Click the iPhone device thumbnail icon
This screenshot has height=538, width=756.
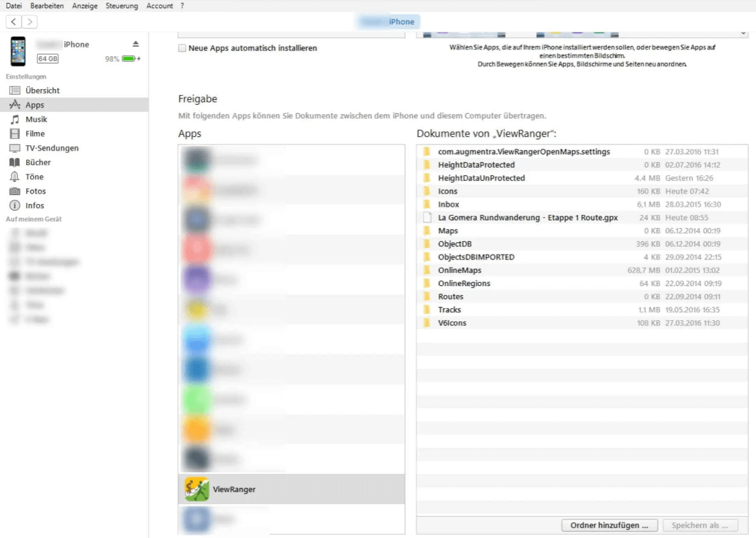[18, 51]
